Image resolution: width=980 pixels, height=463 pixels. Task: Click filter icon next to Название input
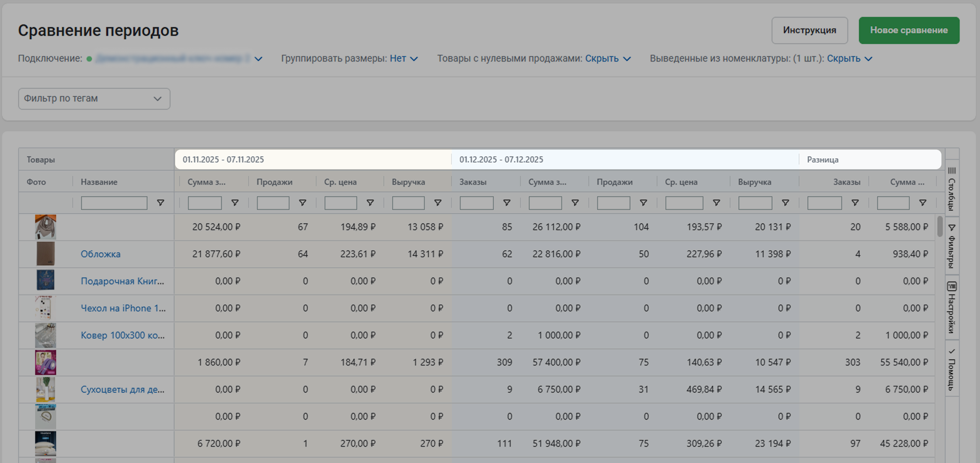click(161, 203)
